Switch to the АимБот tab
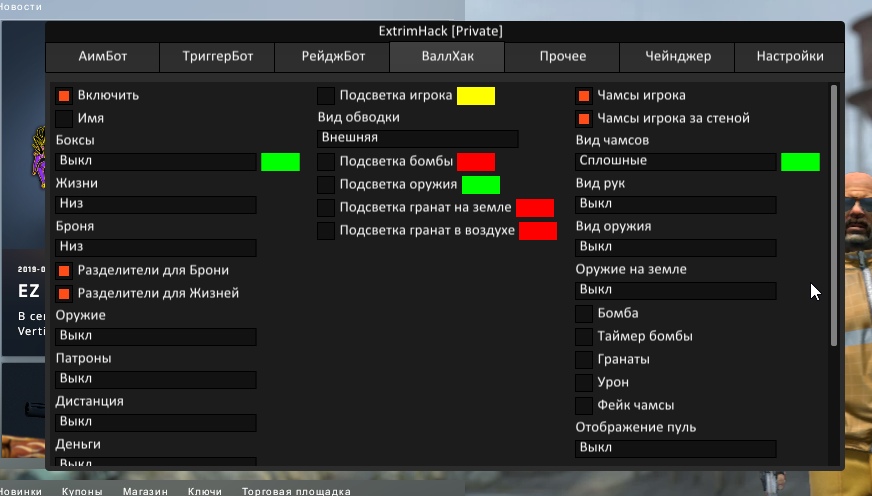The width and height of the screenshot is (872, 496). (103, 57)
